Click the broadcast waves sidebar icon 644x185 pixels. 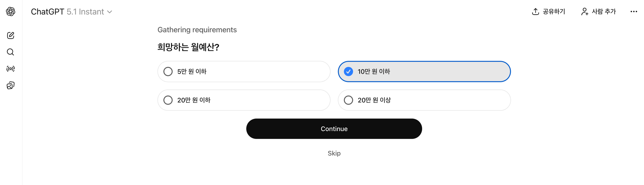tap(11, 69)
